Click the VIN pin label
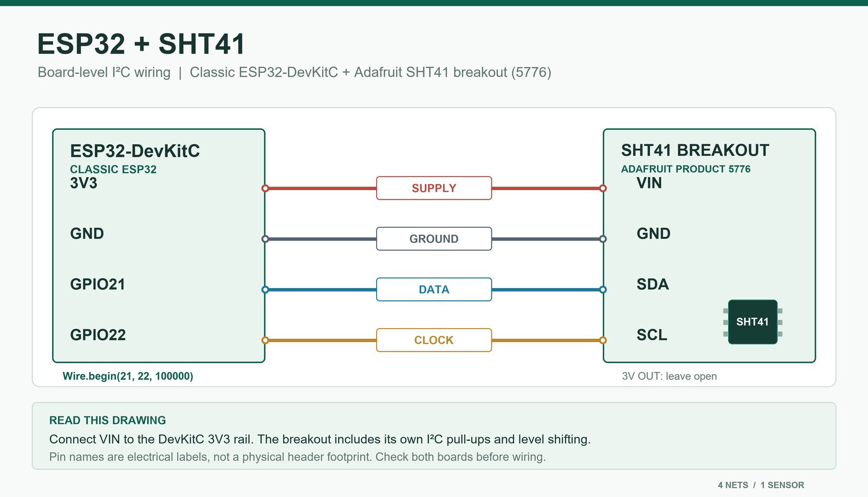868x497 pixels. pyautogui.click(x=649, y=183)
